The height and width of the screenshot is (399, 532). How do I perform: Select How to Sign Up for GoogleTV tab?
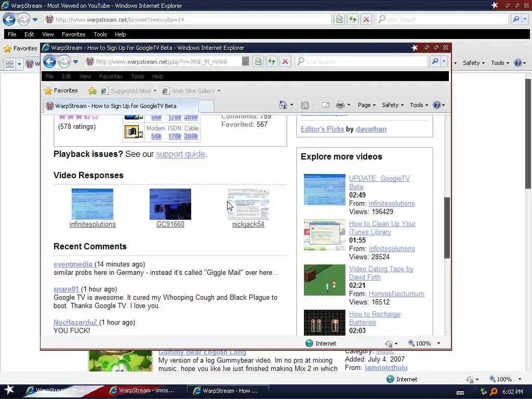121,106
